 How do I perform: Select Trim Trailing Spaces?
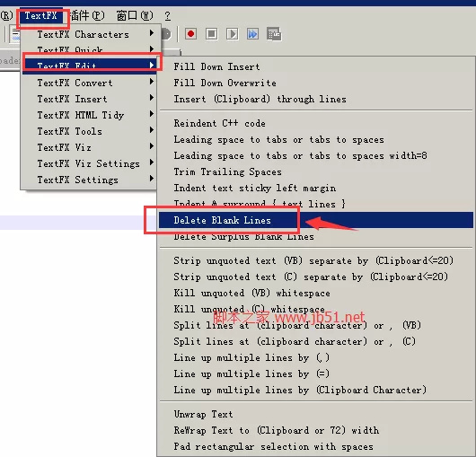pyautogui.click(x=316, y=171)
